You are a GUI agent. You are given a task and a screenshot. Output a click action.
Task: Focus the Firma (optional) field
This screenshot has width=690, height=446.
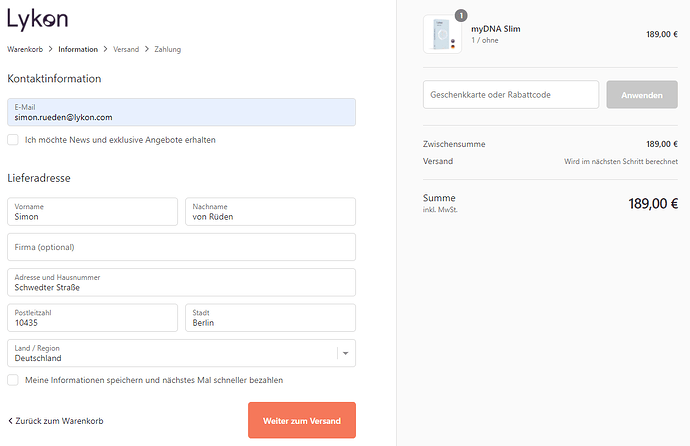180,247
